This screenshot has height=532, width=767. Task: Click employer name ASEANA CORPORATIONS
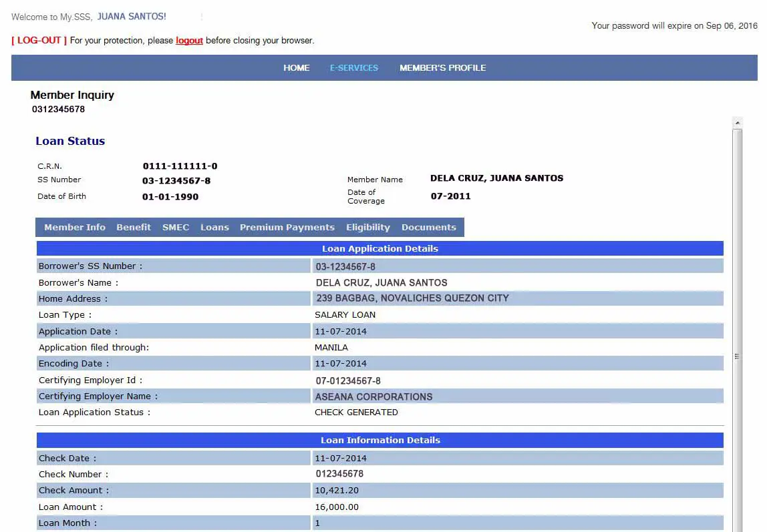click(373, 396)
